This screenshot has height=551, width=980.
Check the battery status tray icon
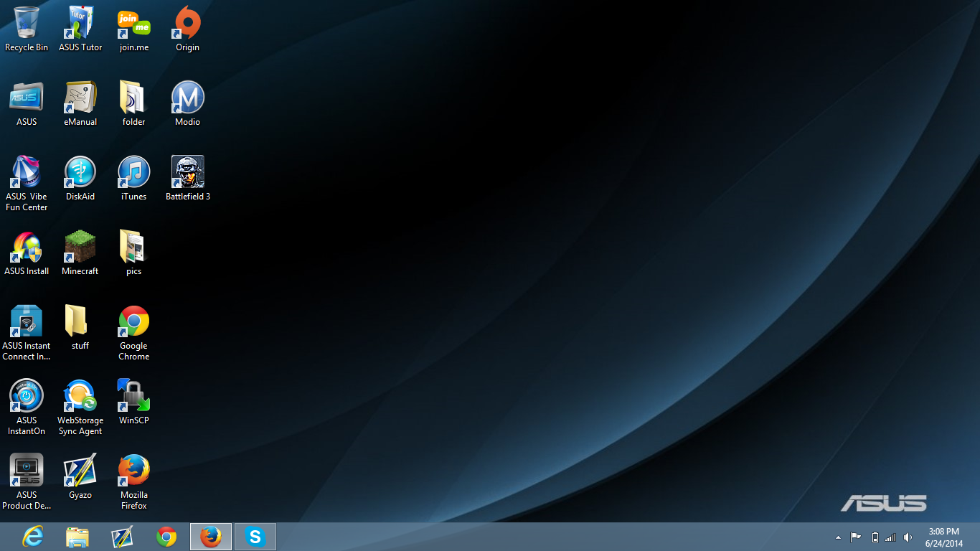(875, 537)
